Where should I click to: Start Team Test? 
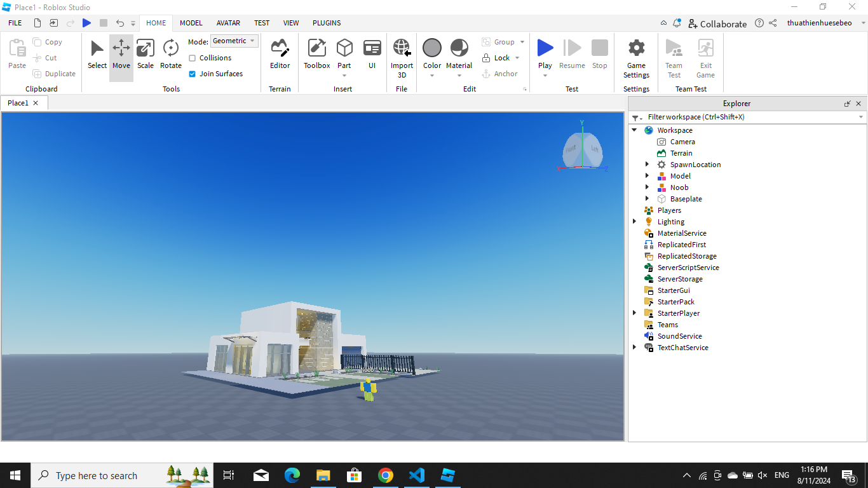pyautogui.click(x=674, y=58)
